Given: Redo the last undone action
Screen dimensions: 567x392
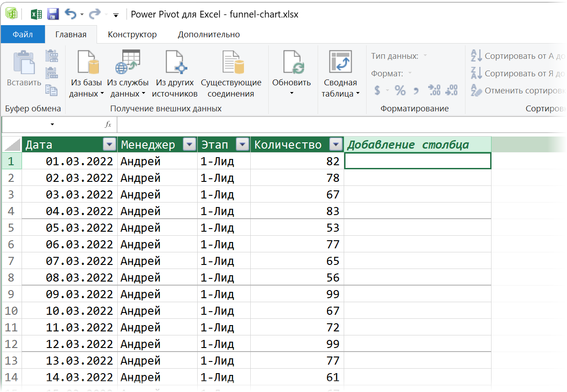Looking at the screenshot, I should coord(94,14).
